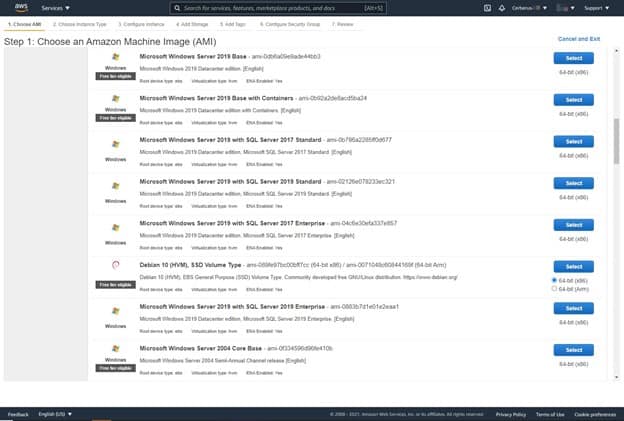Open the notifications bell icon
This screenshot has width=624, height=421.
coord(502,8)
